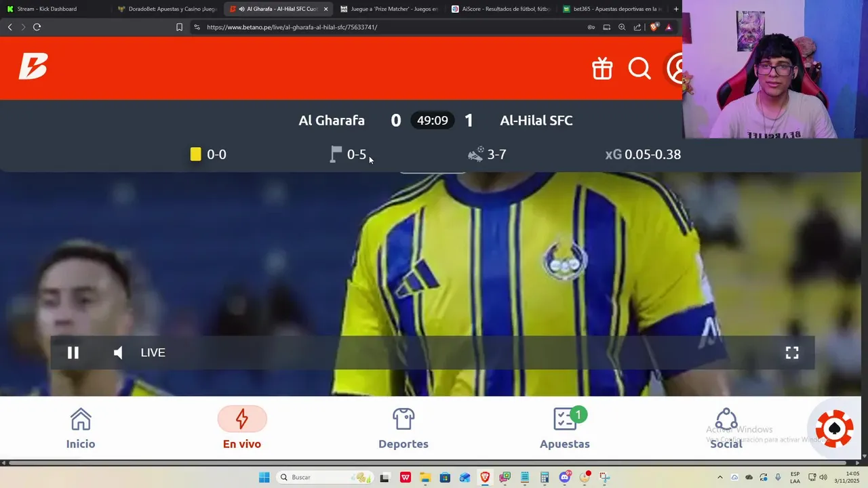Open Brave Shields lion icon
Screen dimensions: 868x488
(654, 27)
